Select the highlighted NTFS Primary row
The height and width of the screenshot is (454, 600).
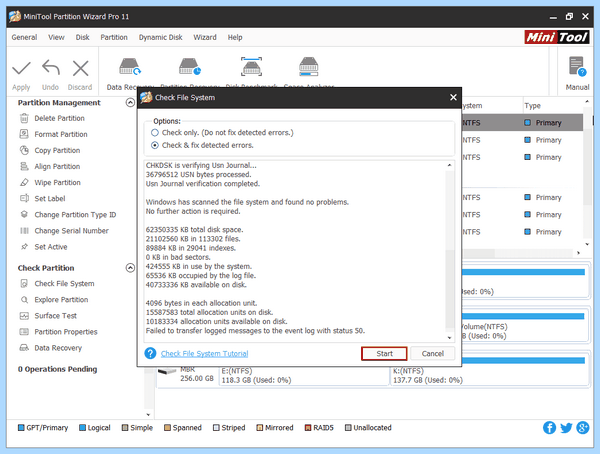(x=522, y=122)
